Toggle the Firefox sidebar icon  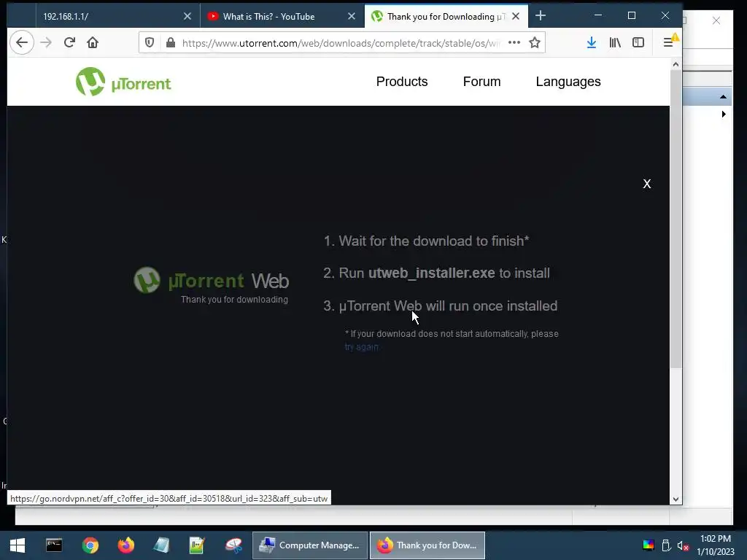638,42
